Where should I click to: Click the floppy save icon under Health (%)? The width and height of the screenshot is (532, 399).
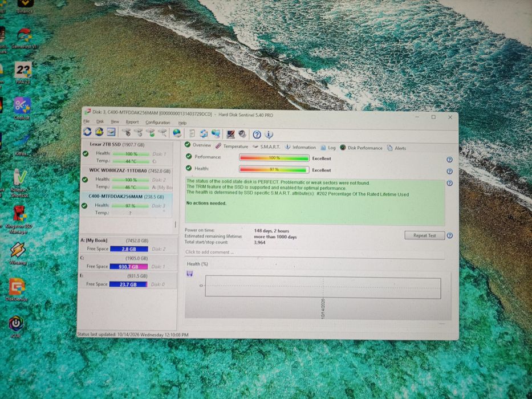click(190, 274)
